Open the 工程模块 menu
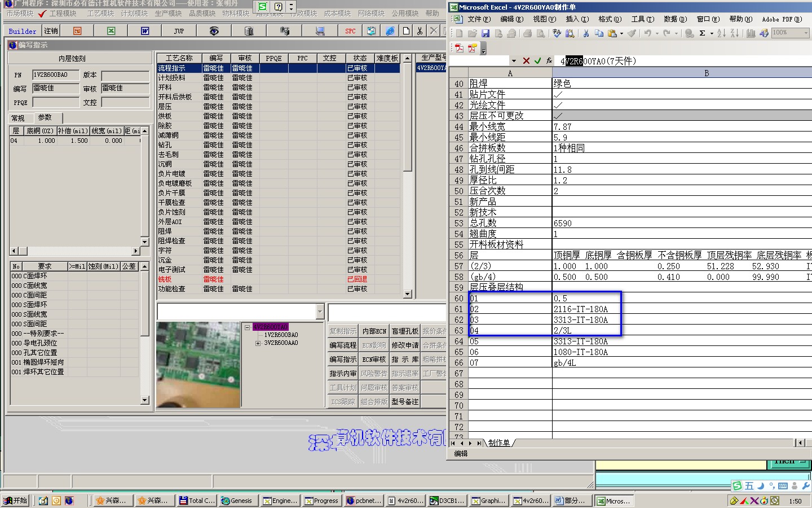This screenshot has height=508, width=812. coord(63,13)
